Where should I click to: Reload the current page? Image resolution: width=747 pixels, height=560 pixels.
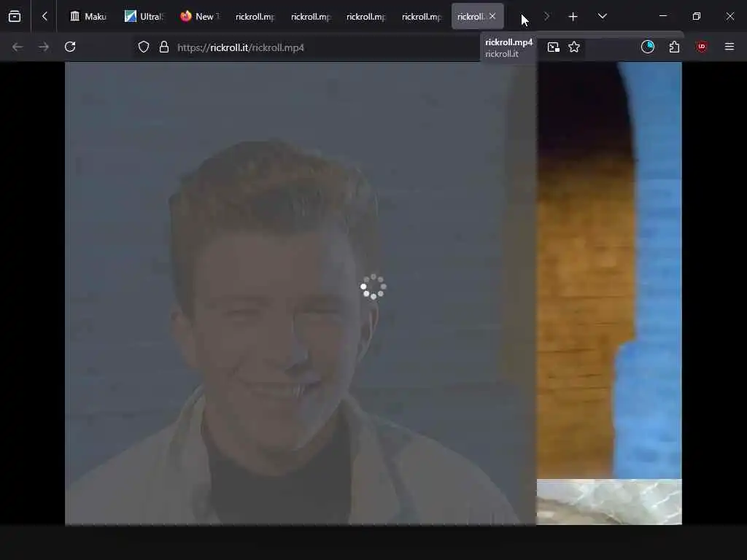[x=70, y=47]
